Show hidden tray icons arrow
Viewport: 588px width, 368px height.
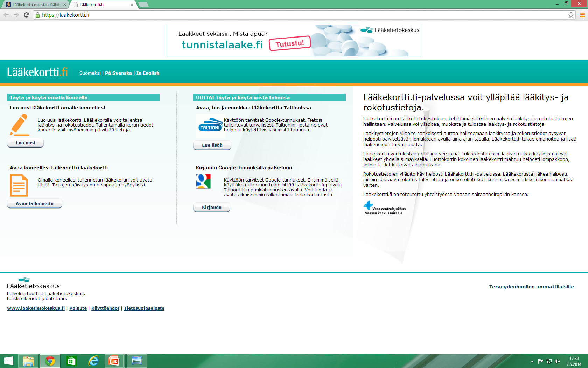[x=532, y=361]
